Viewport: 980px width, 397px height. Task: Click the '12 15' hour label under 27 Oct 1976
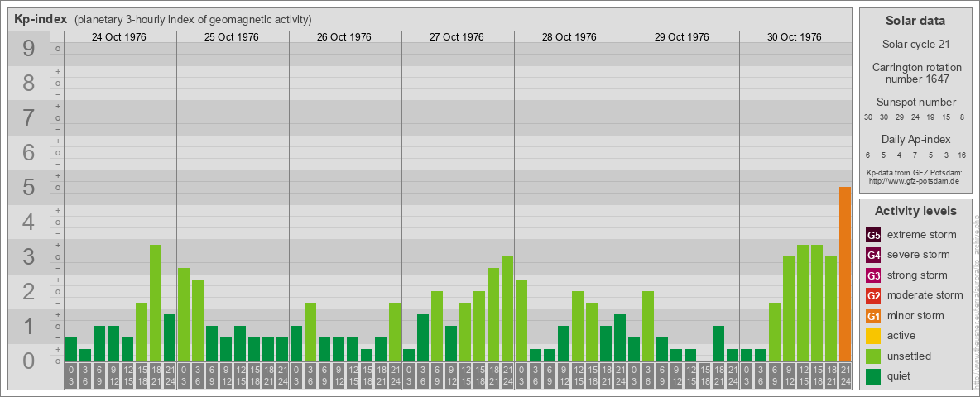coord(465,375)
